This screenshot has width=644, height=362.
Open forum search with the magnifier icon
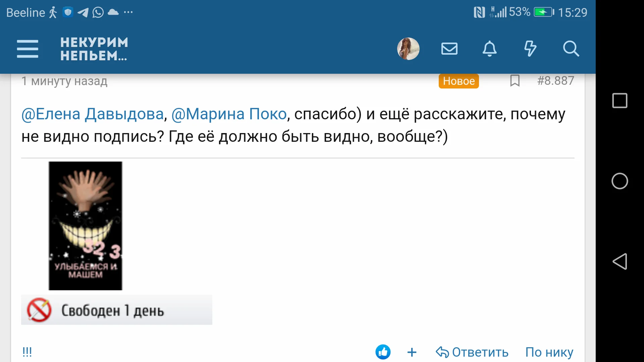point(571,49)
